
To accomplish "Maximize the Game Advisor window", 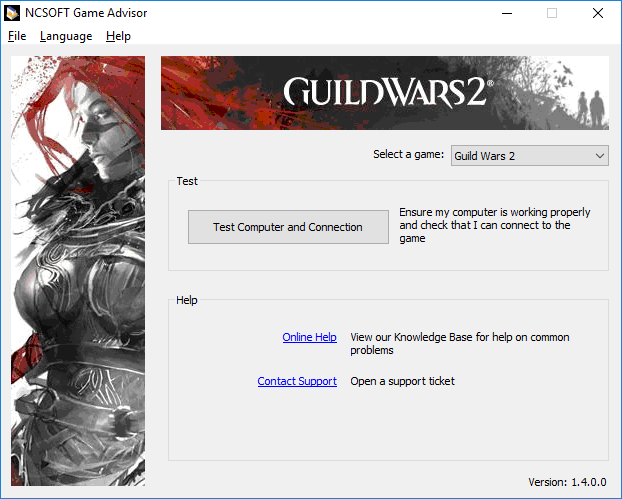I will coord(552,13).
